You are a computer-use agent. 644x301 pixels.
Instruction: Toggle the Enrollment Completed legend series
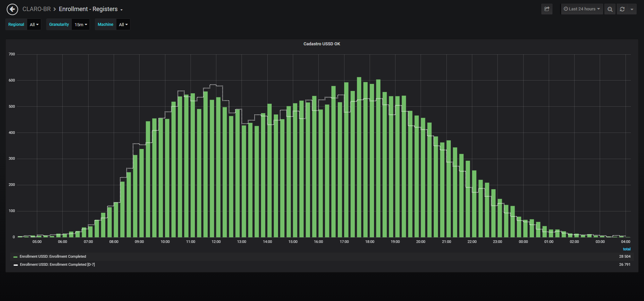coord(53,256)
